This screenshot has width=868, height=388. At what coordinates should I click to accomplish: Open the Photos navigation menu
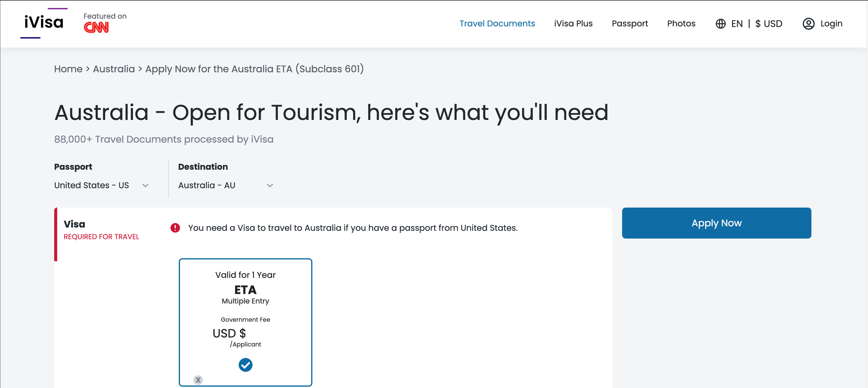pyautogui.click(x=681, y=23)
